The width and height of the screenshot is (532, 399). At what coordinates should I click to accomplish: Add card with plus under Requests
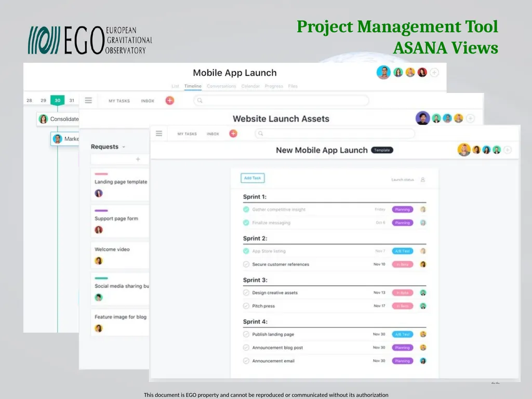point(138,159)
